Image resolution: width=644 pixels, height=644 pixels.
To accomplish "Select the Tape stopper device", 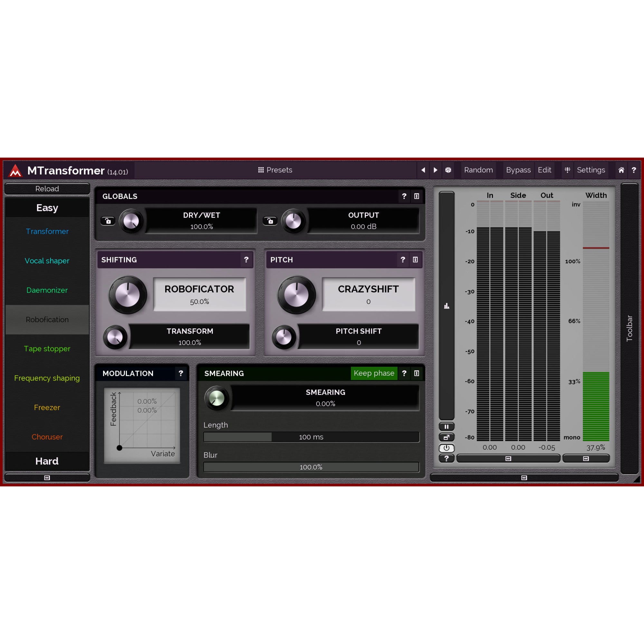I will pos(47,349).
